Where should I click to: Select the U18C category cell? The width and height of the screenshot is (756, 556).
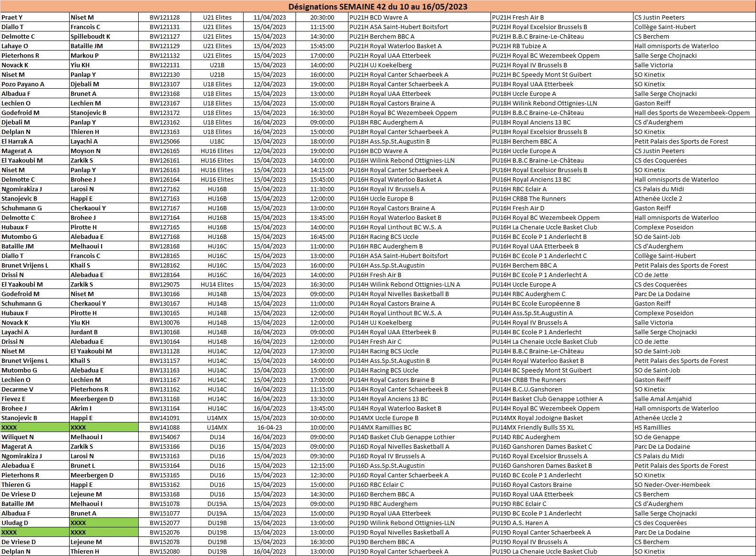point(217,142)
